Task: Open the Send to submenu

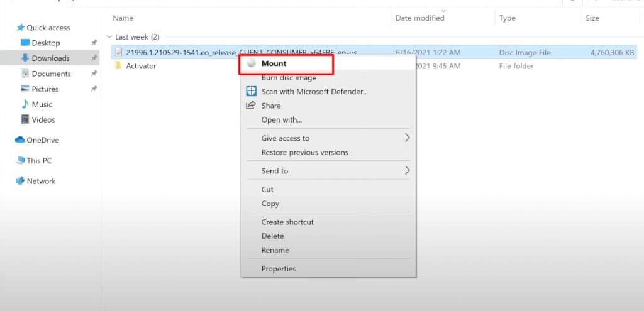Action: point(275,171)
